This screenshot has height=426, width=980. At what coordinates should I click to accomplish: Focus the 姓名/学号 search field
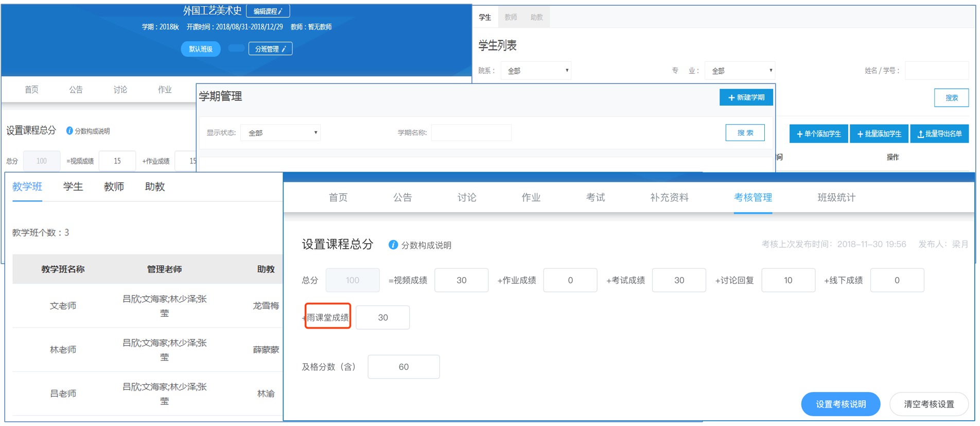(937, 71)
